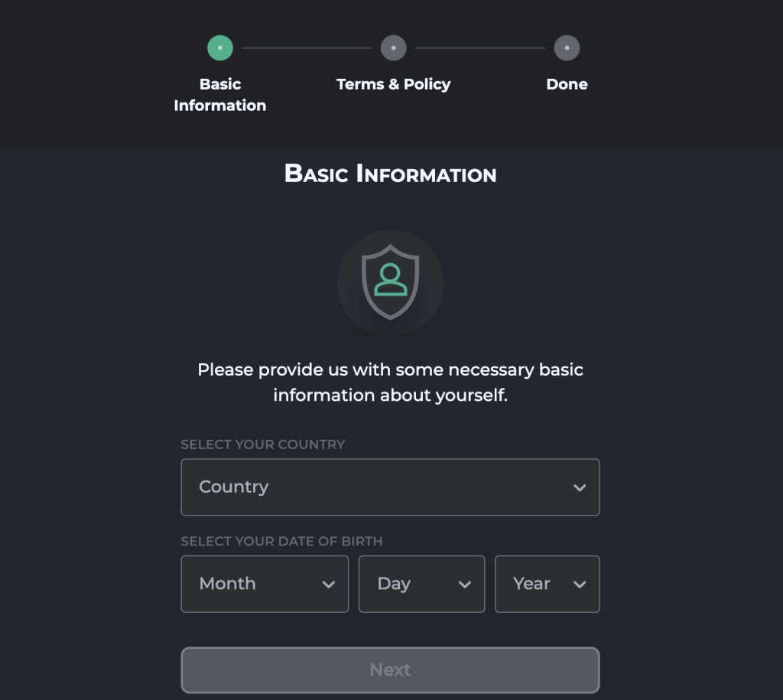
Task: Open the Year dropdown
Action: click(x=547, y=584)
